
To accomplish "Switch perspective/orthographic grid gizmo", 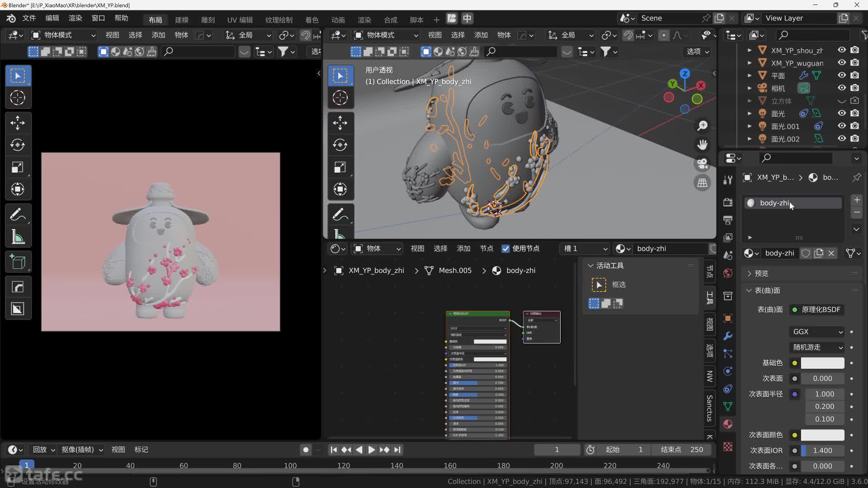I will pyautogui.click(x=702, y=183).
